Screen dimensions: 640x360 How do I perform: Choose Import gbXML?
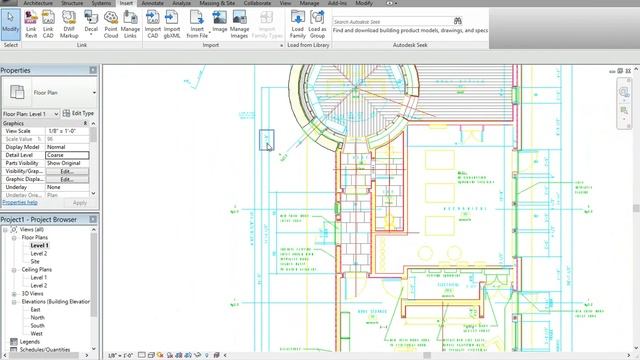tap(172, 24)
